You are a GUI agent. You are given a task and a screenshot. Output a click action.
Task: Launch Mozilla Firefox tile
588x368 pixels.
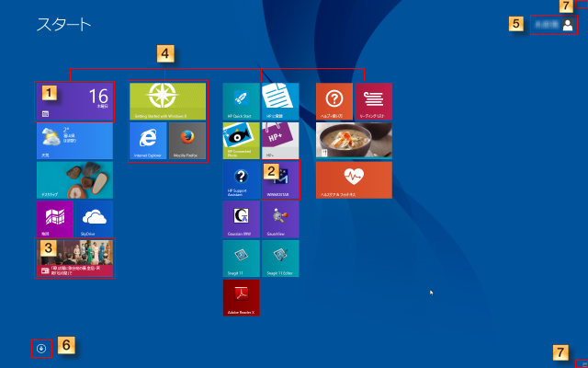pyautogui.click(x=187, y=141)
